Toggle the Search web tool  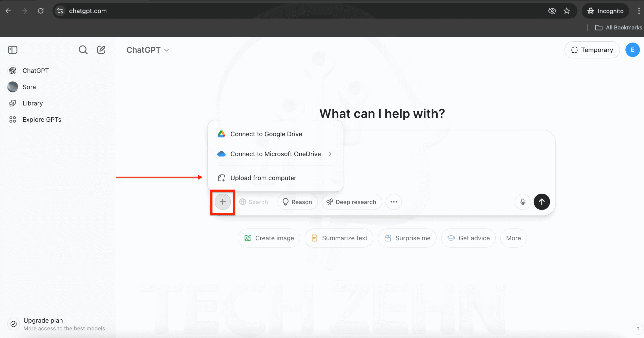coord(254,202)
